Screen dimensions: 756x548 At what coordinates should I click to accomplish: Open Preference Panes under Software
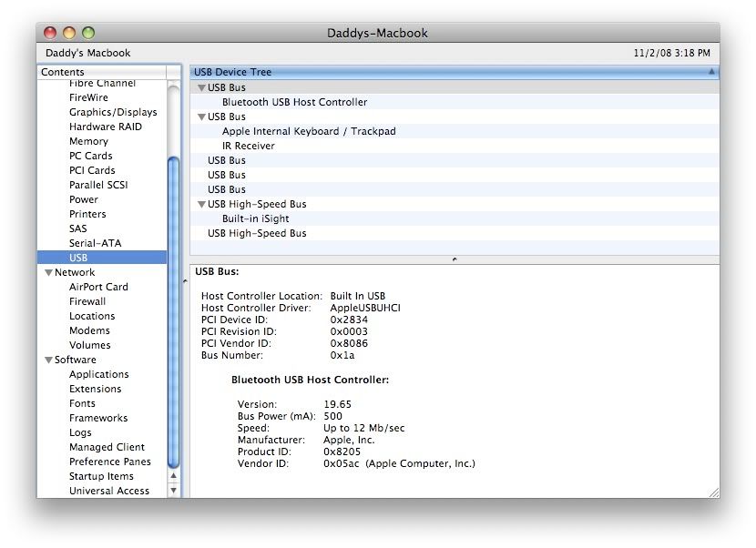click(x=110, y=462)
